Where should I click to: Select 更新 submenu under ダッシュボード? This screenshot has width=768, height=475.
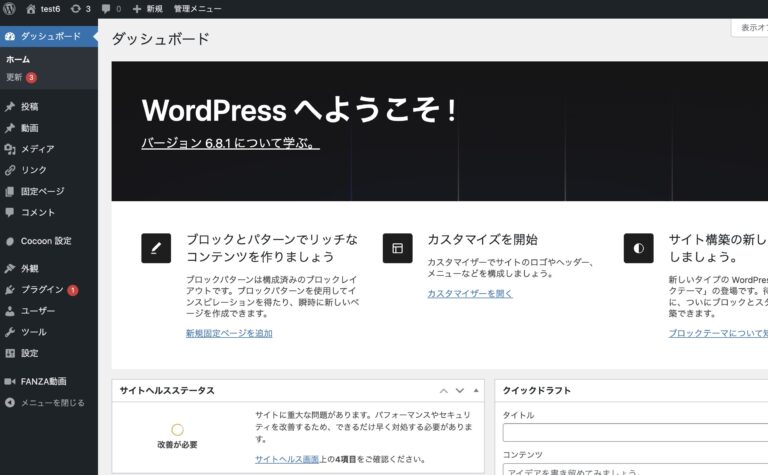14,77
